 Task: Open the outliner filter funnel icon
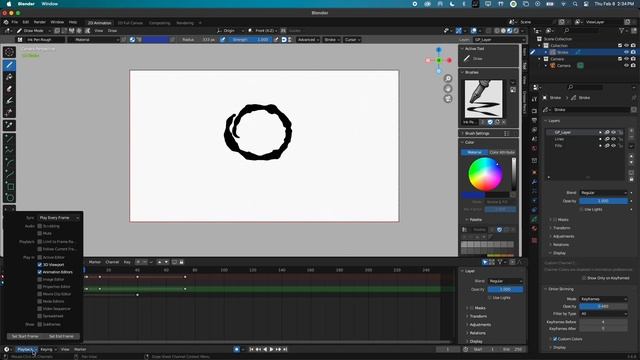tap(622, 31)
